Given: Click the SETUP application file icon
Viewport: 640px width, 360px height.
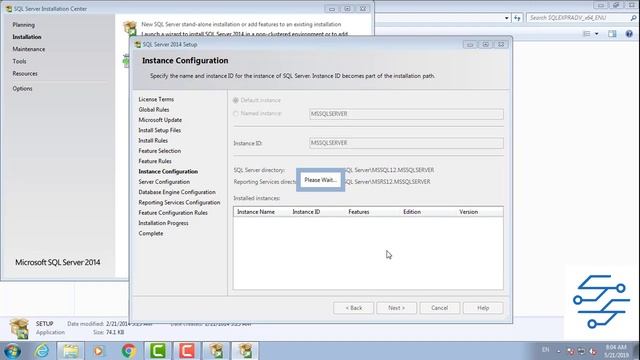Looking at the screenshot, I should tap(19, 328).
